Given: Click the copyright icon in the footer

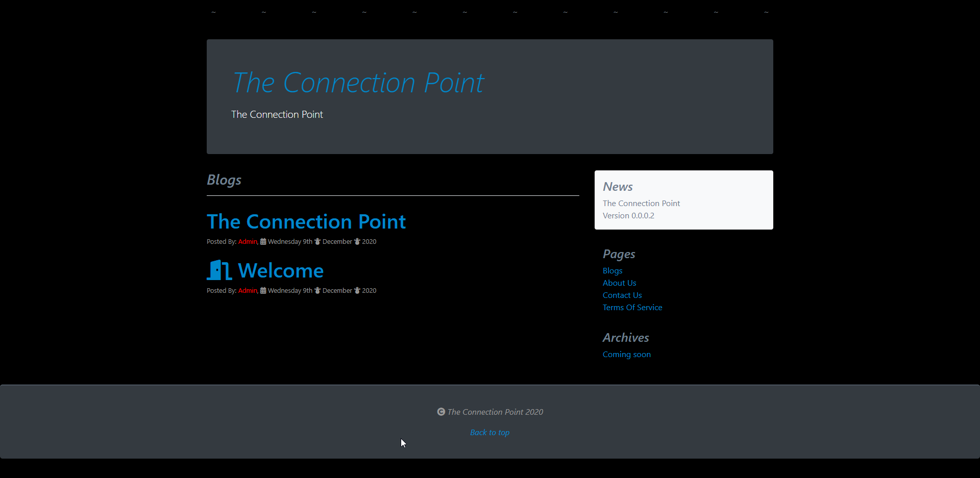Looking at the screenshot, I should click(441, 412).
